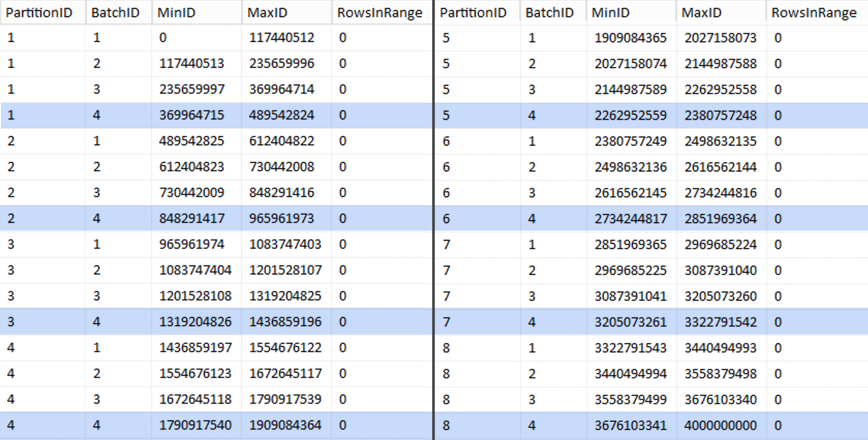The width and height of the screenshot is (868, 440).
Task: Select the right BatchID column header
Action: click(553, 12)
